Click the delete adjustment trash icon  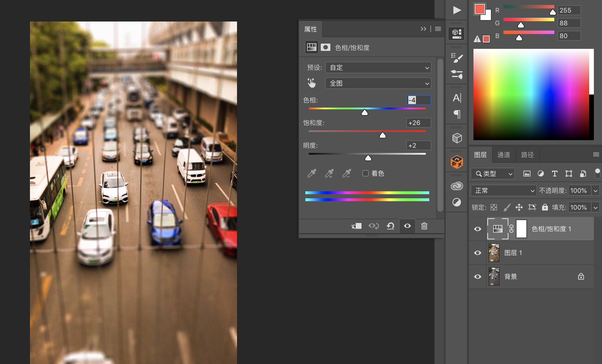[424, 226]
